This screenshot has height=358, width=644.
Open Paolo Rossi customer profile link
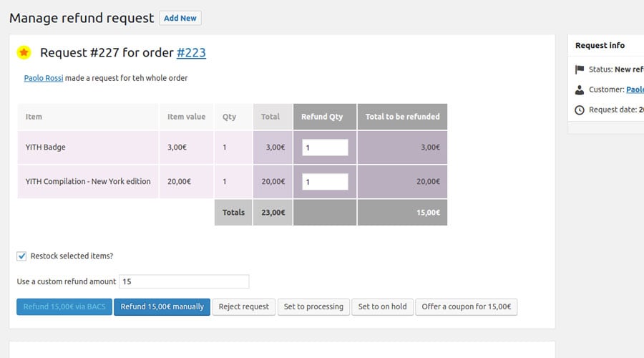tap(44, 78)
